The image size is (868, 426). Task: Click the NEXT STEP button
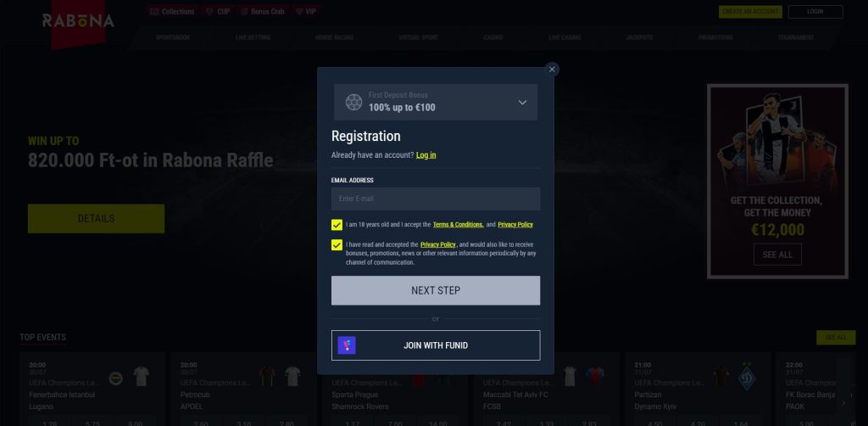(x=436, y=290)
